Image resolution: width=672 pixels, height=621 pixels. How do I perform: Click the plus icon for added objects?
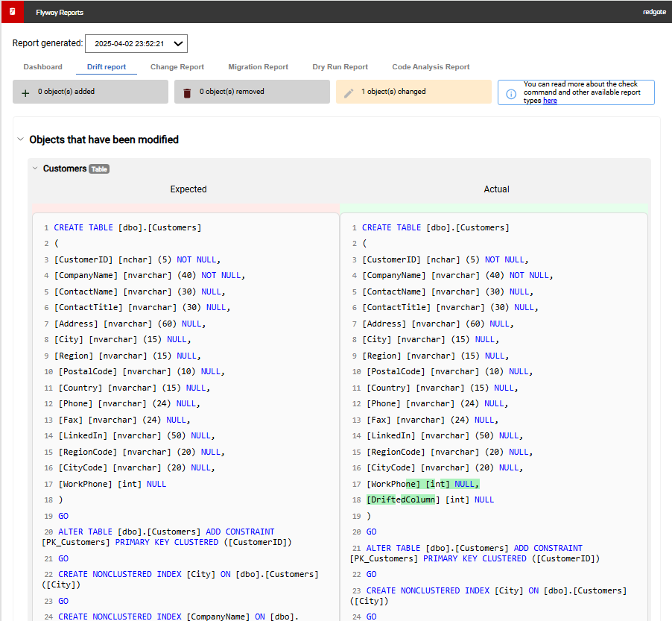click(25, 92)
